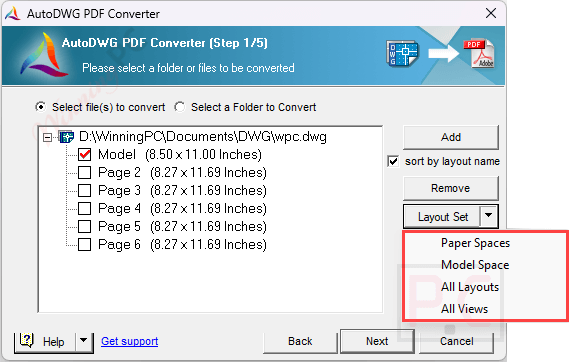
Task: Select 'Select a Folder to Convert' radio button
Action: coord(179,107)
